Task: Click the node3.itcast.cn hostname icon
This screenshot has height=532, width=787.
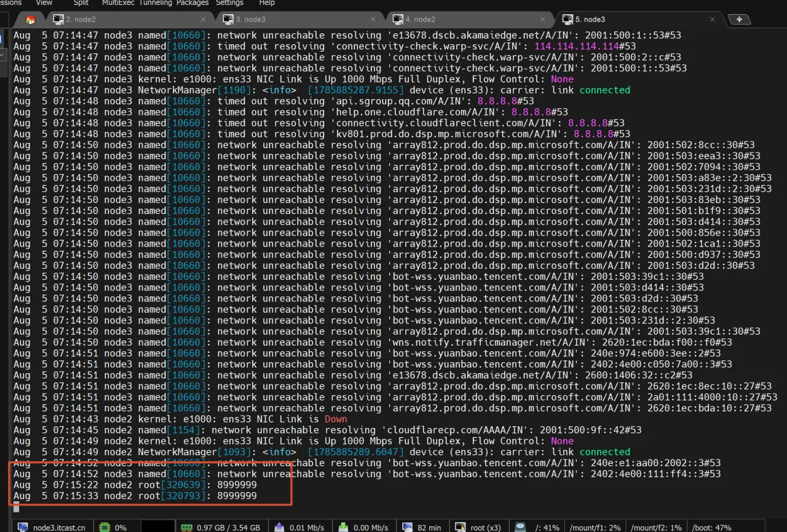Action: tap(23, 527)
